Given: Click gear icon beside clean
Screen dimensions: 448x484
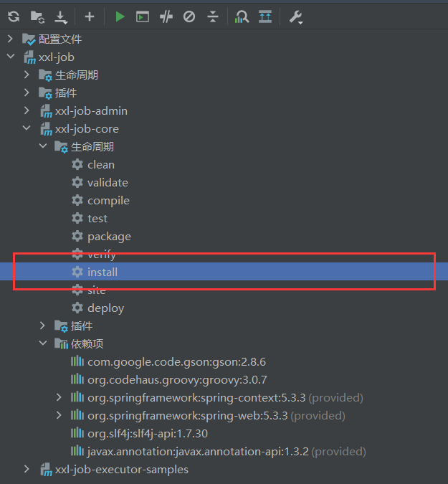Looking at the screenshot, I should coord(77,164).
